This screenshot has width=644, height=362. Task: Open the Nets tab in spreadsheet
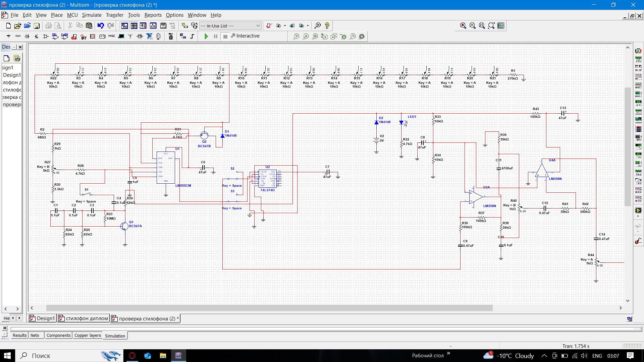[35, 336]
